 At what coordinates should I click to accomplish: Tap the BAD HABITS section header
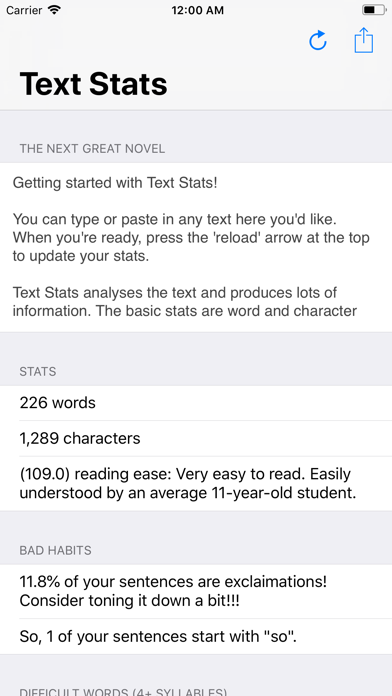click(55, 550)
